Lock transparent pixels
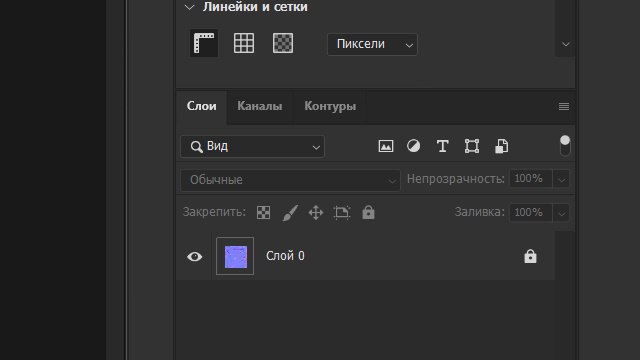 [263, 212]
